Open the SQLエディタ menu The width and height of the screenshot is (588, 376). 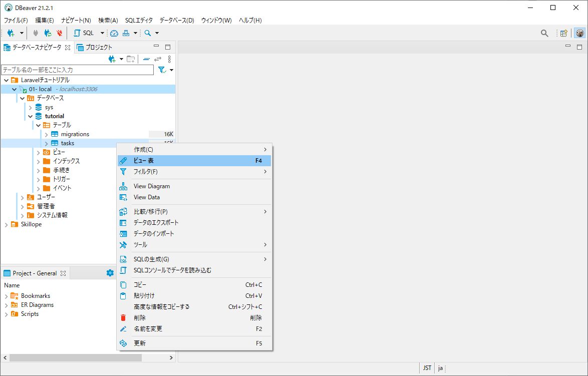139,20
